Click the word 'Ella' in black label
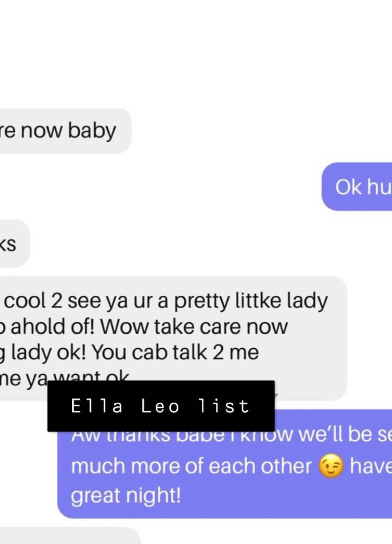 tap(96, 406)
